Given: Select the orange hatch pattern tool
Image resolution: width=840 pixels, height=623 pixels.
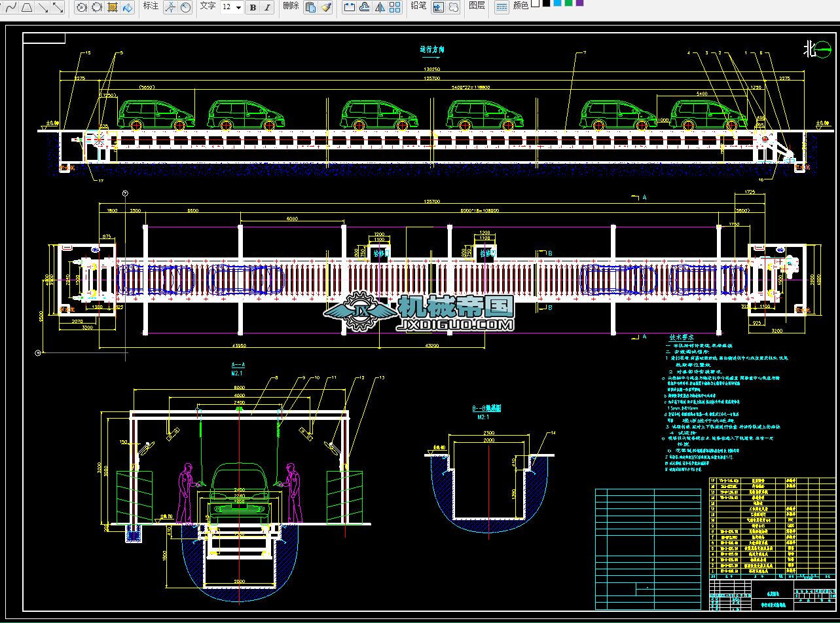Looking at the screenshot, I should (x=112, y=7).
